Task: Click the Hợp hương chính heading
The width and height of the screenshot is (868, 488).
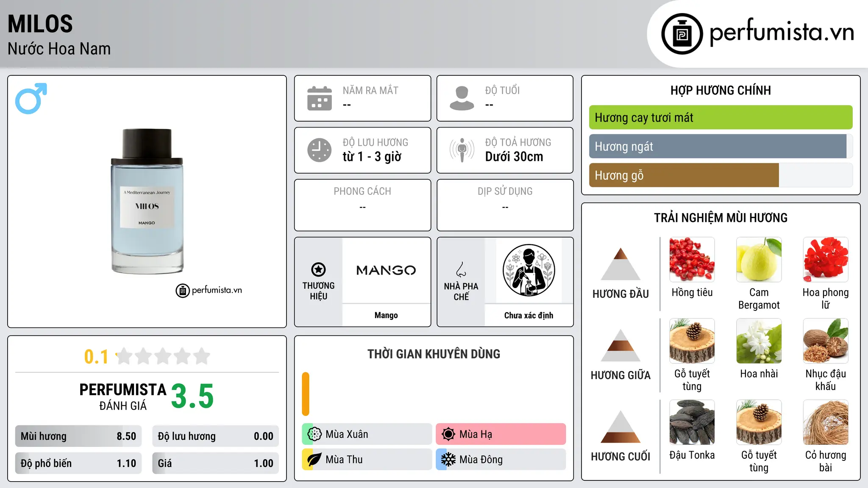Action: (x=721, y=90)
